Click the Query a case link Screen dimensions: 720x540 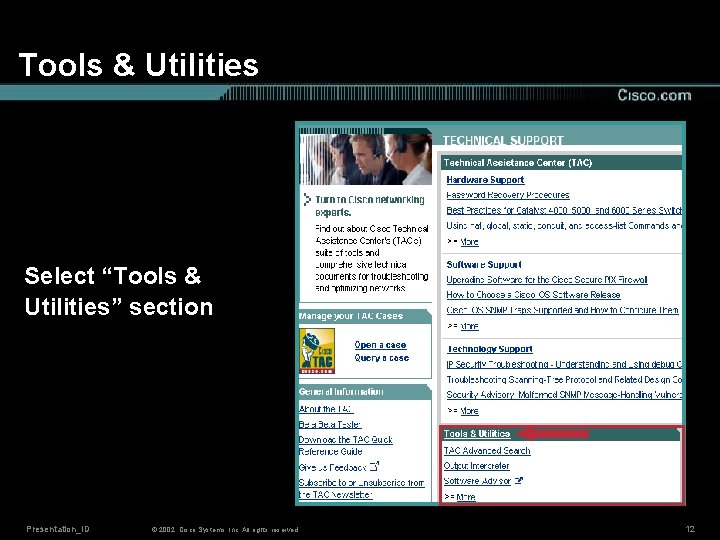(381, 358)
